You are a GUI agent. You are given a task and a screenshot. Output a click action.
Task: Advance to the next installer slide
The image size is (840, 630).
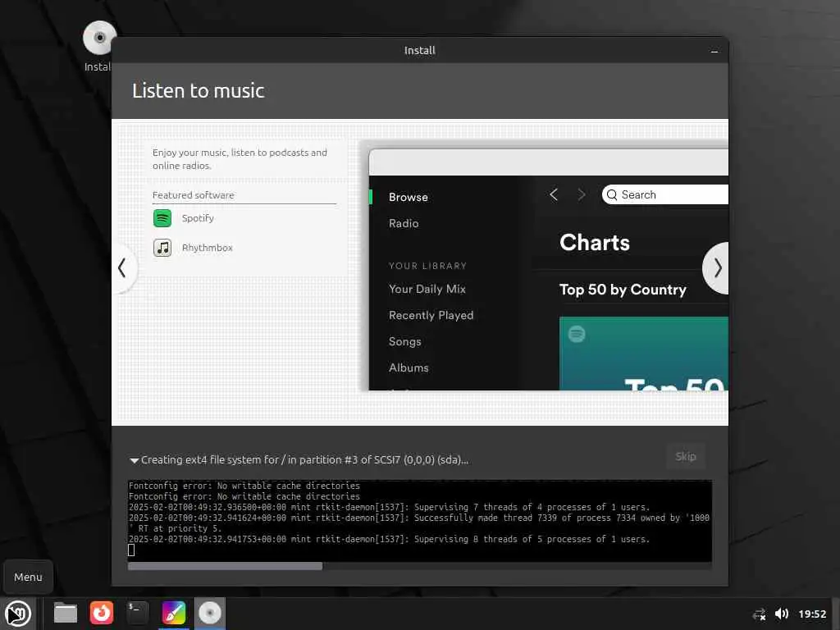tap(717, 268)
